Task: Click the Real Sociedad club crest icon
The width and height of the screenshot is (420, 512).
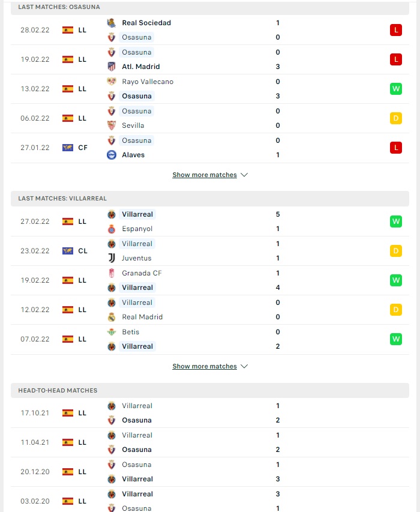Action: [x=111, y=23]
